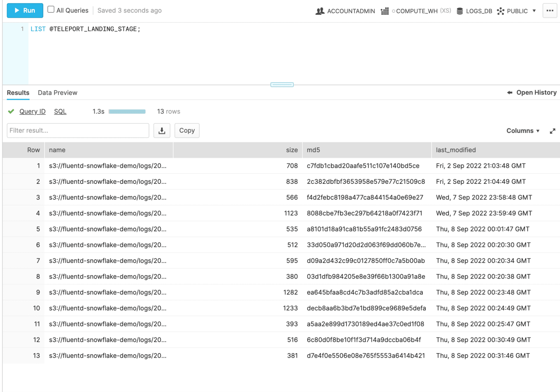Expand the context dropdown arrow beside PUBLIC
560x392 pixels.
coord(534,11)
